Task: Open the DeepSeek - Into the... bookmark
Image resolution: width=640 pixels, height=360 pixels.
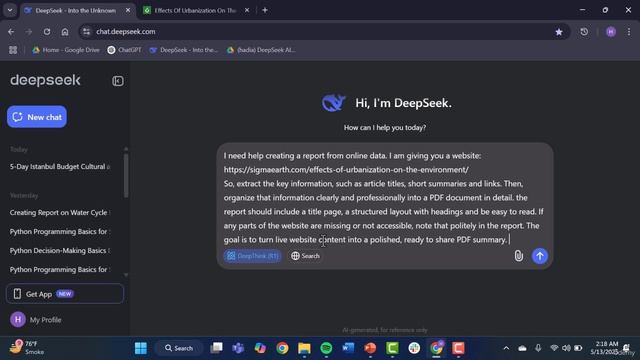Action: pyautogui.click(x=184, y=50)
